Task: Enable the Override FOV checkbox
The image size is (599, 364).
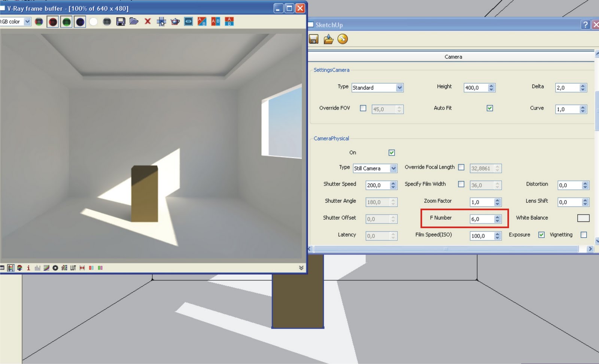Action: 363,108
